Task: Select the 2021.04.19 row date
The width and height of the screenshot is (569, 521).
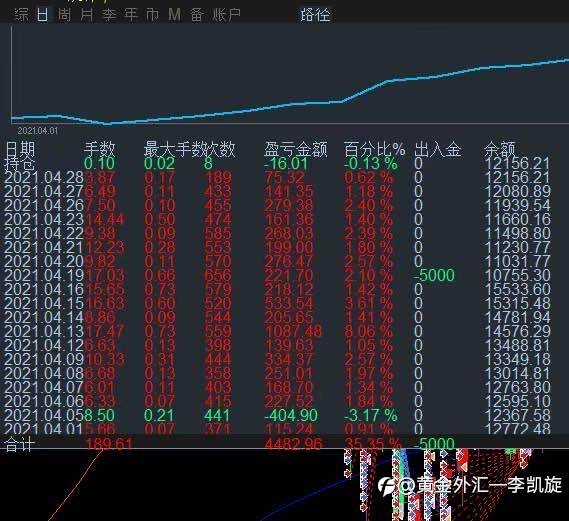Action: [44, 275]
